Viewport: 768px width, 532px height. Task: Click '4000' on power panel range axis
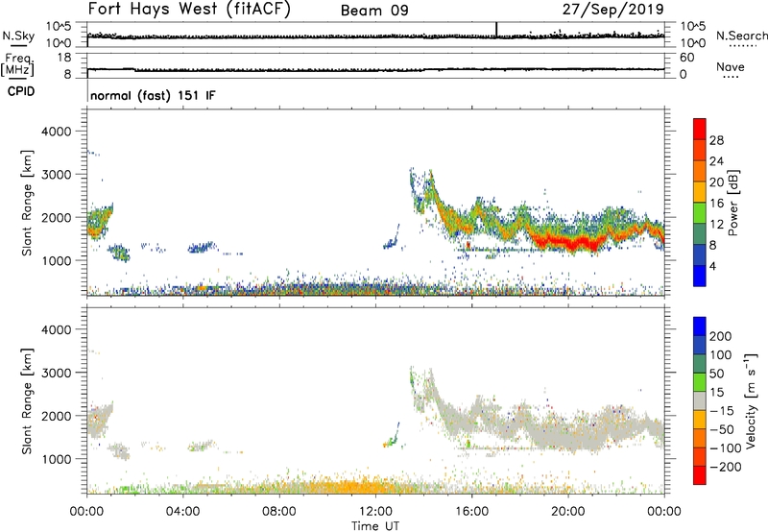coord(56,132)
